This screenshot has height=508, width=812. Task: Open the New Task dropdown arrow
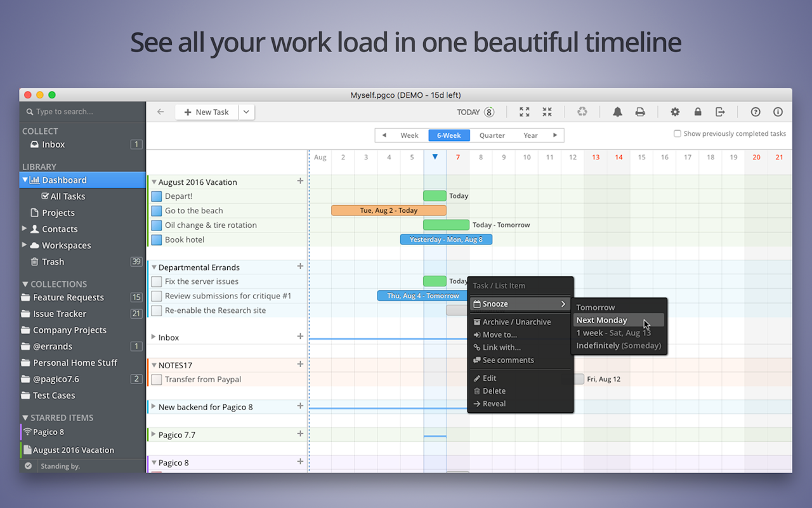(x=246, y=112)
